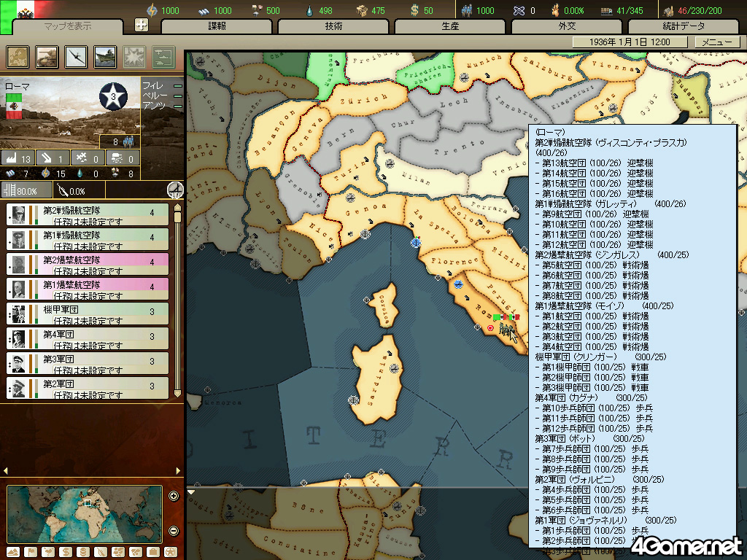This screenshot has height=560, width=747.
Task: Switch to economic map mode dollar icon
Action: [65, 552]
